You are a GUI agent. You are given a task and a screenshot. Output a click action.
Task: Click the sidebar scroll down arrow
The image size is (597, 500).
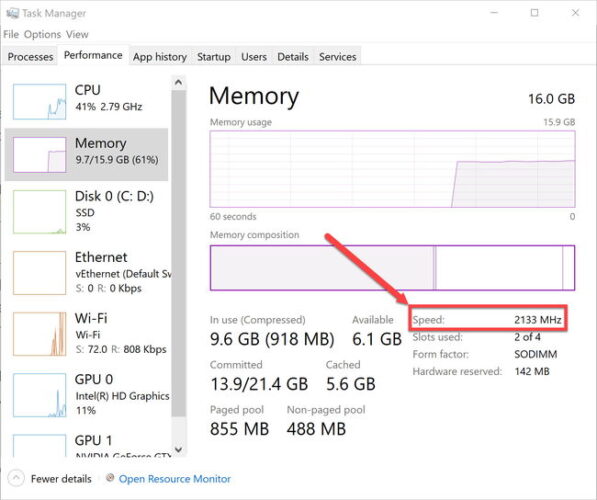point(178,449)
